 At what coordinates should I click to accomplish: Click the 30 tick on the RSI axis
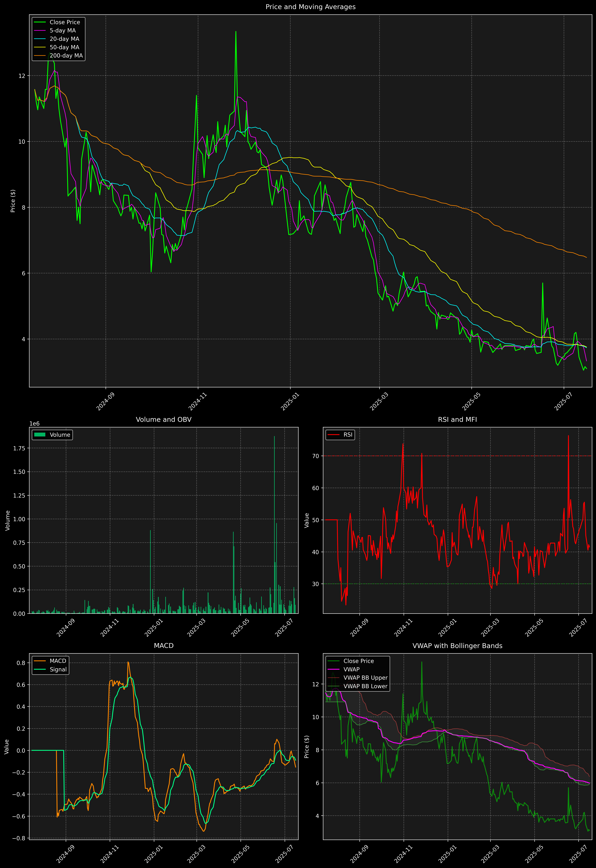coord(316,584)
